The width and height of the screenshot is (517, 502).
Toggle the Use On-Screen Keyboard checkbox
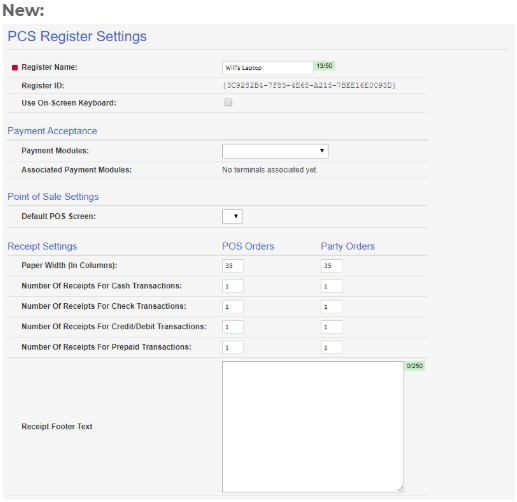(228, 102)
